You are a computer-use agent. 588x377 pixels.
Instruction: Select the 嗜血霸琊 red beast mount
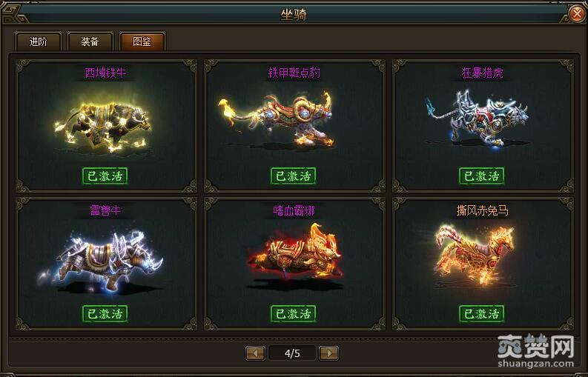coord(294,255)
